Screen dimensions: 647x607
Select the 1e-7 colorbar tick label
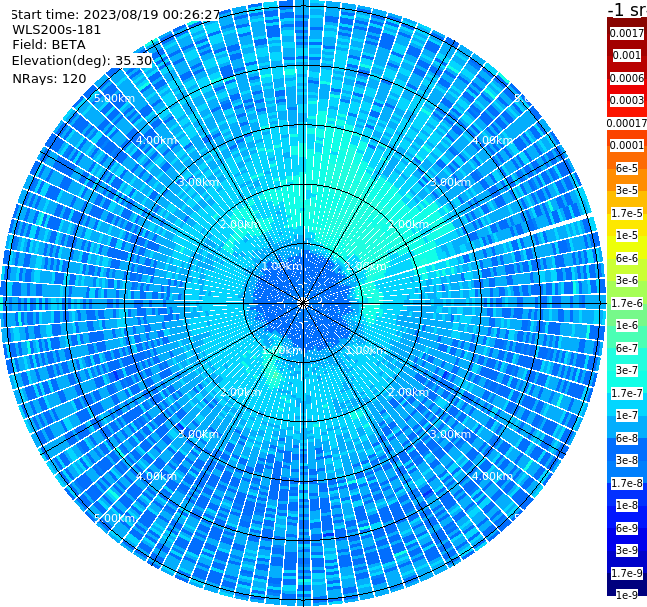coord(627,415)
